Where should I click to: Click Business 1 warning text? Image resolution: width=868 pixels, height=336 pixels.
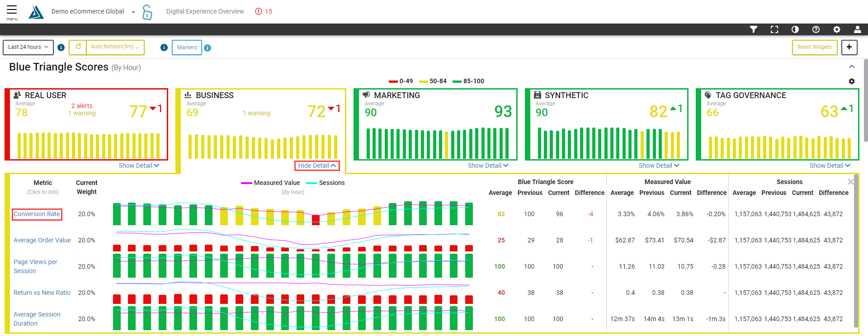point(256,113)
